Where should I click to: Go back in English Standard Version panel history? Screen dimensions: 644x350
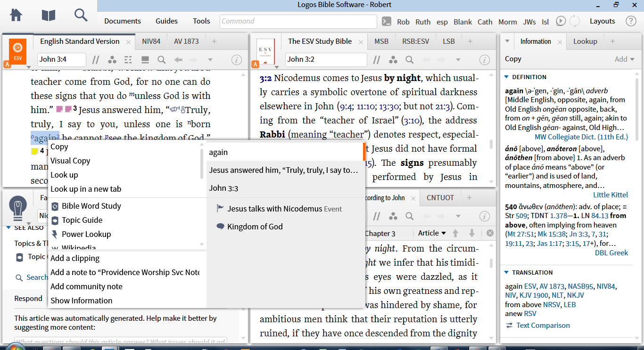[178, 60]
